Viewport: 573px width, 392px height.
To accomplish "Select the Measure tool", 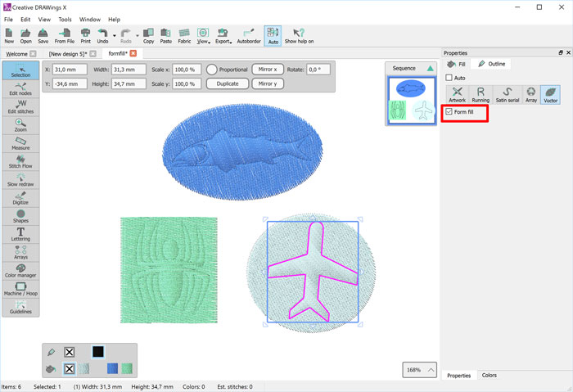I will click(20, 142).
